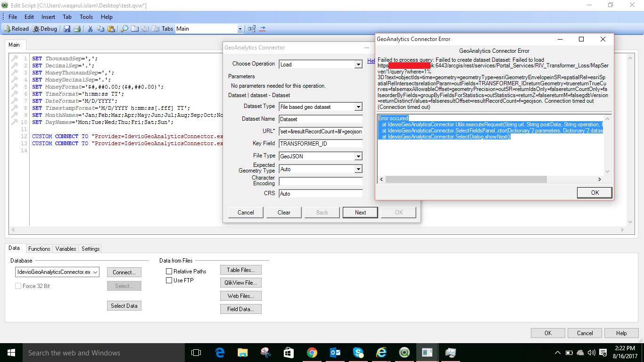Screen dimensions: 644x362
Task: Switch to the Settings tab
Action: click(91, 248)
